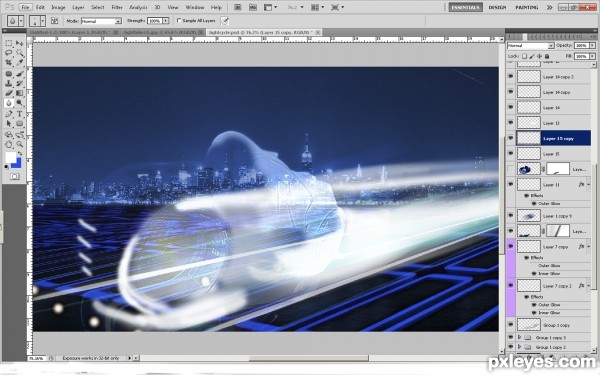The image size is (600, 375).
Task: Hide Layer 11
Action: point(510,184)
